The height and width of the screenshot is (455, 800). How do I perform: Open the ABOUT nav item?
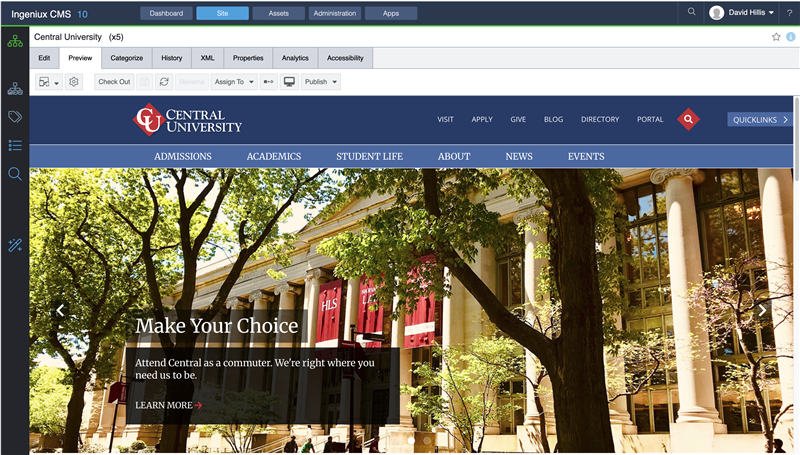(x=454, y=157)
